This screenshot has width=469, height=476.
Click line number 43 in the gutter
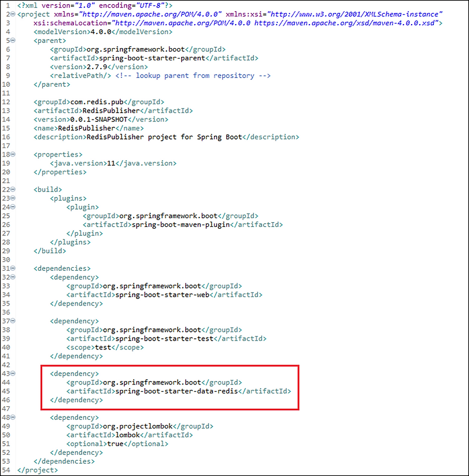tap(7, 373)
